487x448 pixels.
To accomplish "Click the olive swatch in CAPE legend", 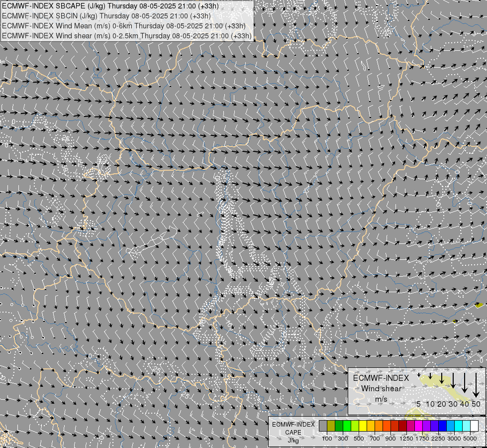I will pyautogui.click(x=331, y=426).
